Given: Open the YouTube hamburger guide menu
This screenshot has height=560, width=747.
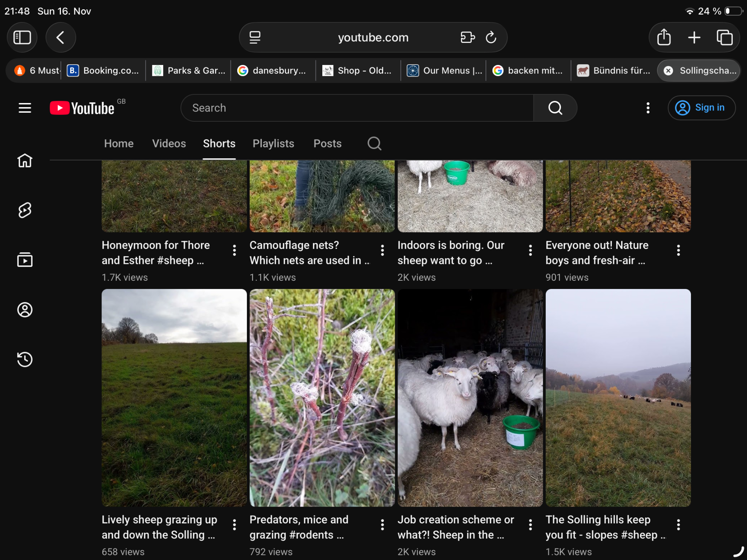Looking at the screenshot, I should tap(25, 108).
